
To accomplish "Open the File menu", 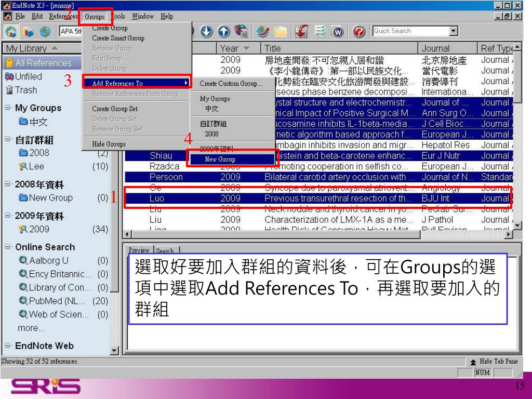I will [20, 16].
